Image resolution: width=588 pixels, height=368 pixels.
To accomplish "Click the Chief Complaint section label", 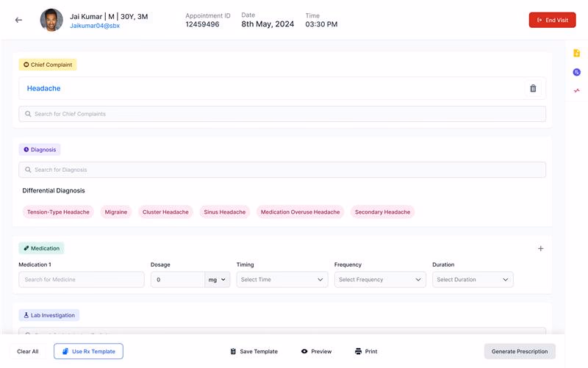I will coord(48,65).
